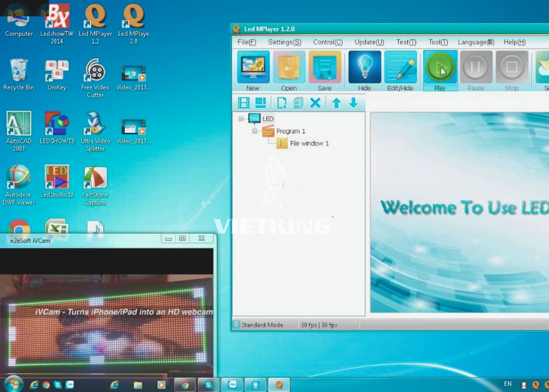The image size is (549, 392).
Task: Click the Windows Media Player taskbar icon
Action: (161, 385)
